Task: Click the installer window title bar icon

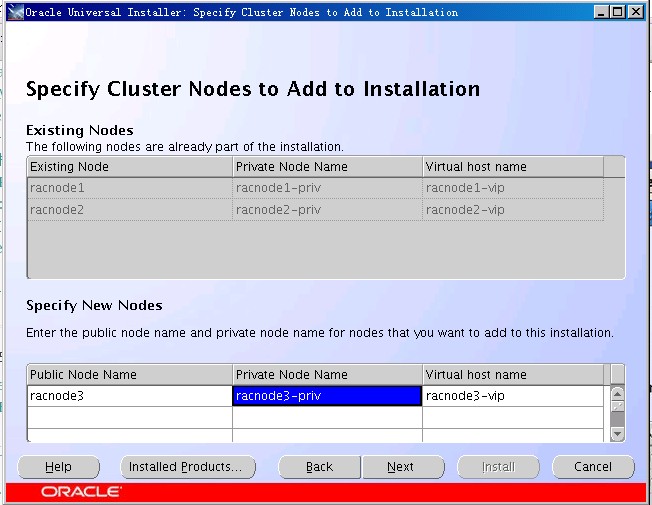Action: [15, 12]
